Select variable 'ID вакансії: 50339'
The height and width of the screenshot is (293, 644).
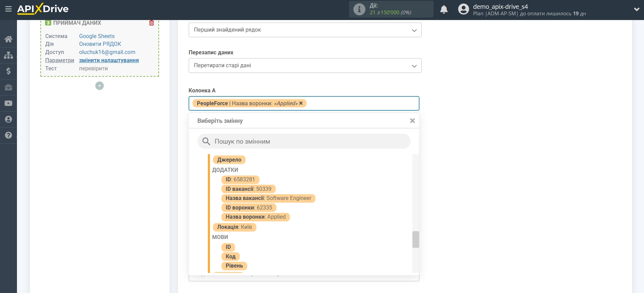[x=249, y=189]
